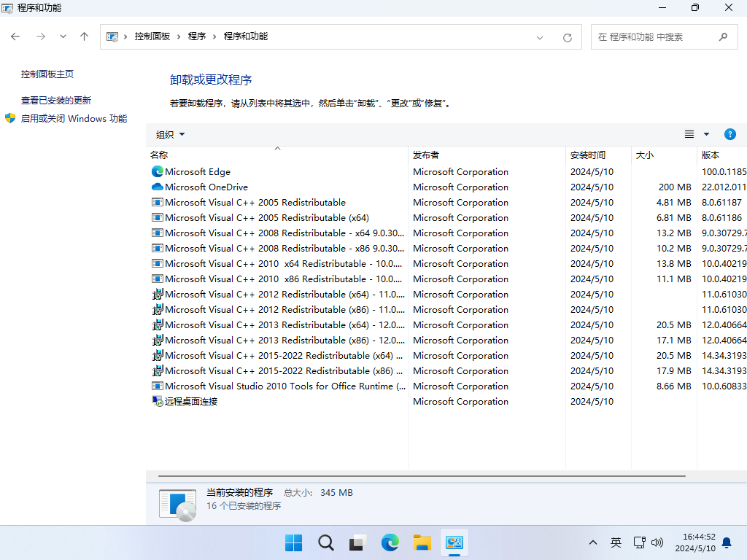Sort list by 发布者 column header
This screenshot has height=560, width=747.
click(x=426, y=155)
